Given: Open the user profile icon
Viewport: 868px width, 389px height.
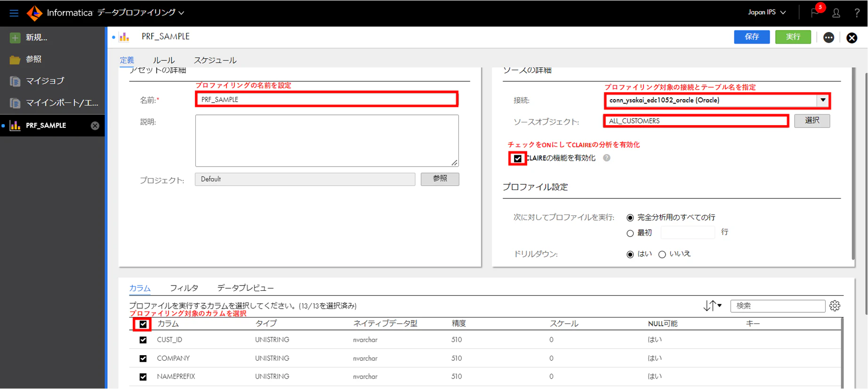Looking at the screenshot, I should (836, 13).
